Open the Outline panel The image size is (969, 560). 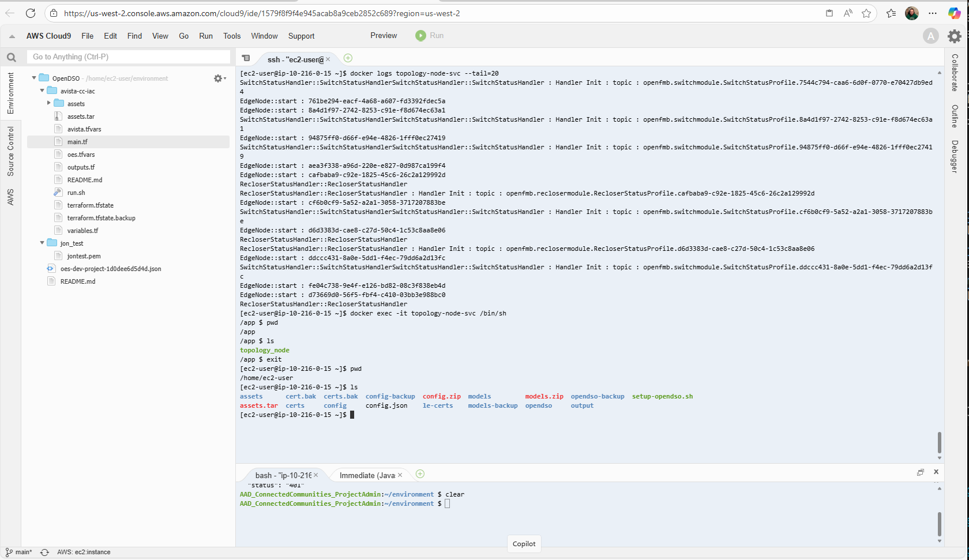[x=955, y=116]
